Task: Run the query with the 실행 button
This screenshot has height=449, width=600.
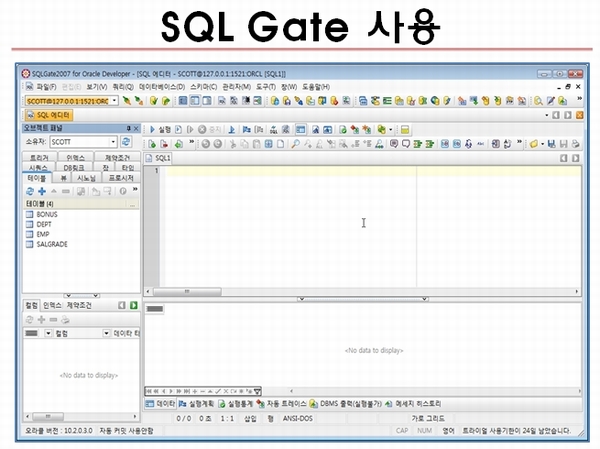Action: click(160, 130)
